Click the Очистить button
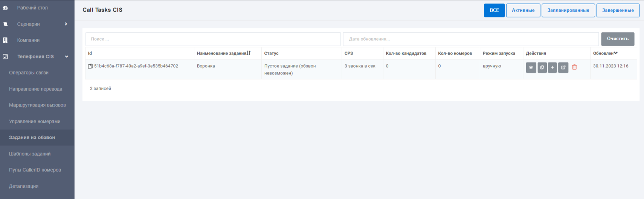The width and height of the screenshot is (644, 199). [x=618, y=39]
